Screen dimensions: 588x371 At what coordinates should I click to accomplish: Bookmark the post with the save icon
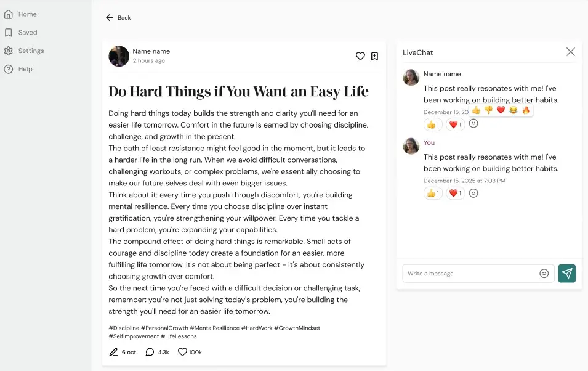click(x=374, y=56)
